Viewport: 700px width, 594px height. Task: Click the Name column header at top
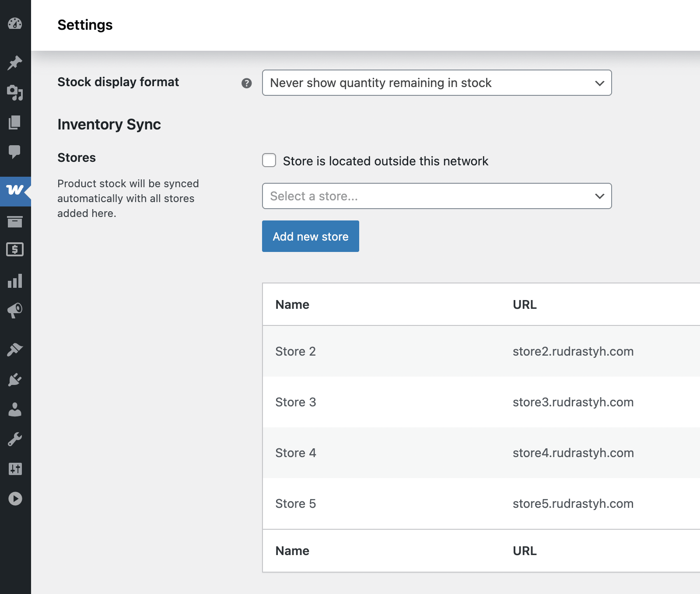point(292,304)
